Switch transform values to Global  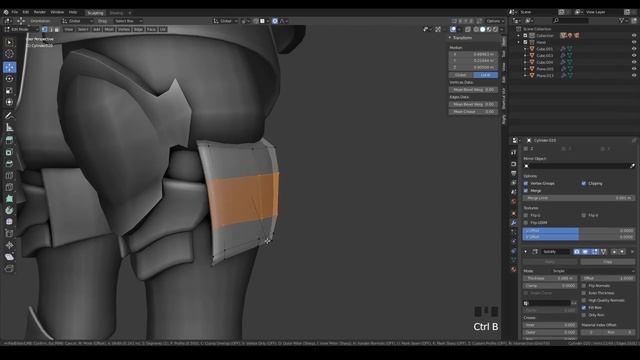(x=461, y=75)
